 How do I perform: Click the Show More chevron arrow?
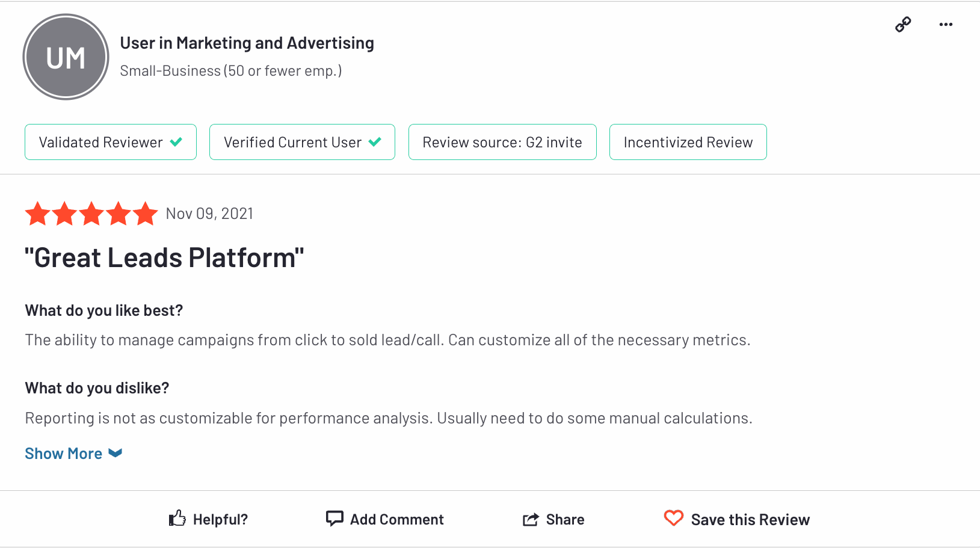coord(116,453)
